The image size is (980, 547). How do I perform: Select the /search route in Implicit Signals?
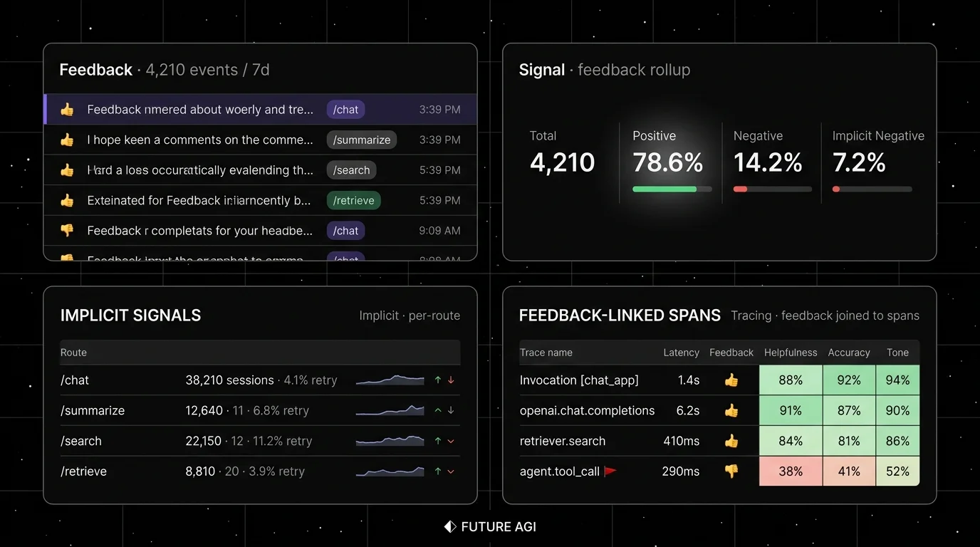coord(81,441)
